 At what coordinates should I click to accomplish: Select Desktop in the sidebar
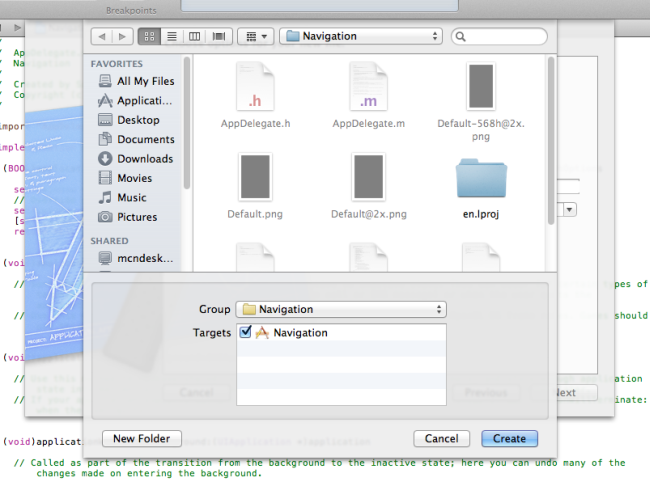pos(129,120)
